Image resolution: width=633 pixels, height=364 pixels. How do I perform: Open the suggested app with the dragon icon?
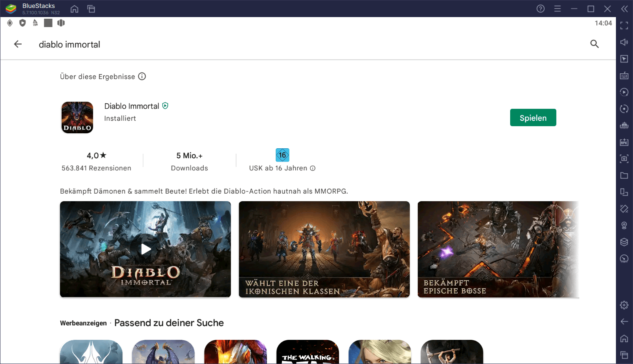[163, 352]
